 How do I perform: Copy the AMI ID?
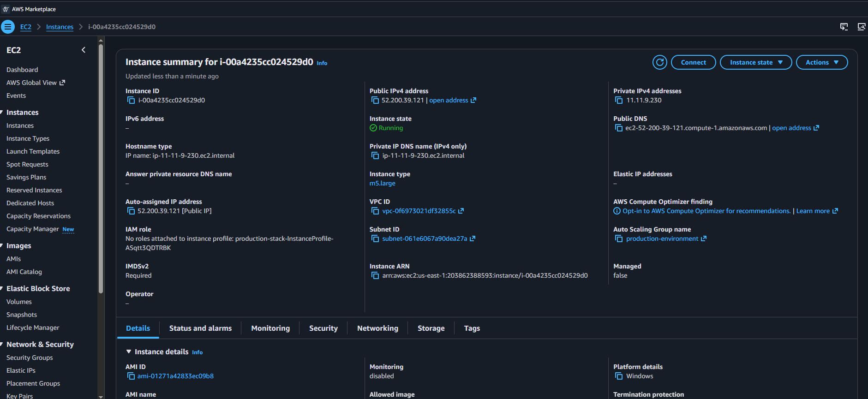click(131, 376)
